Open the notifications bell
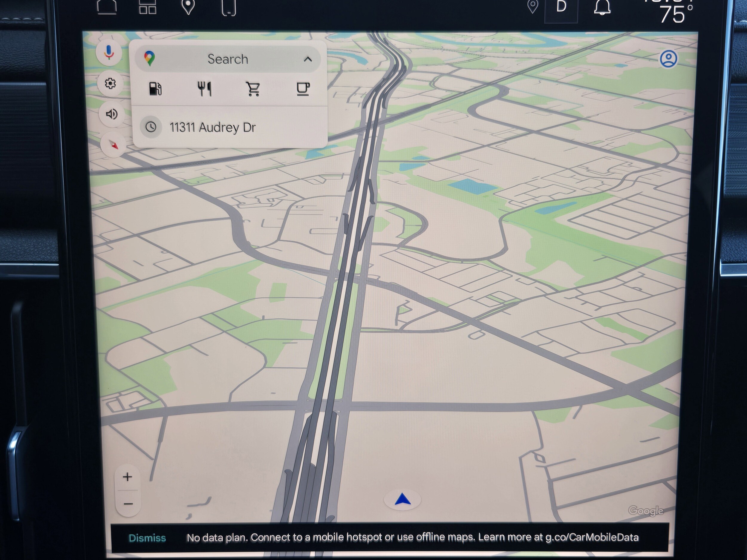 pos(602,7)
